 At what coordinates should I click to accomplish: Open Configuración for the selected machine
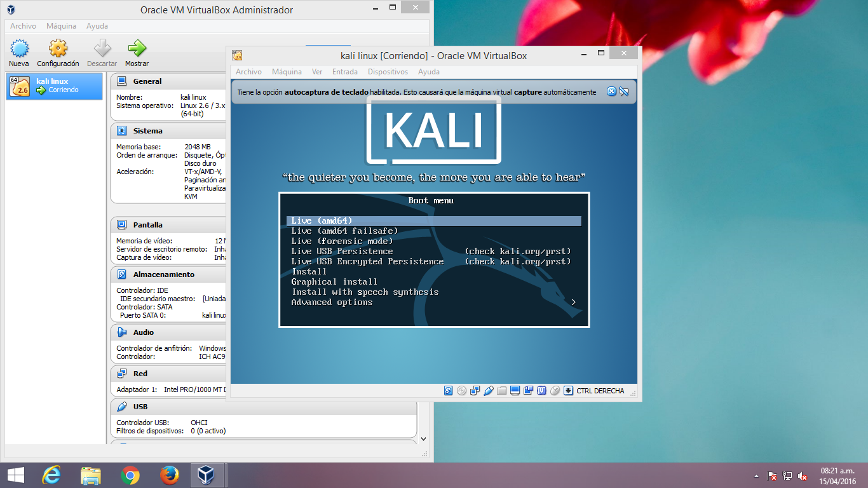pos(57,51)
